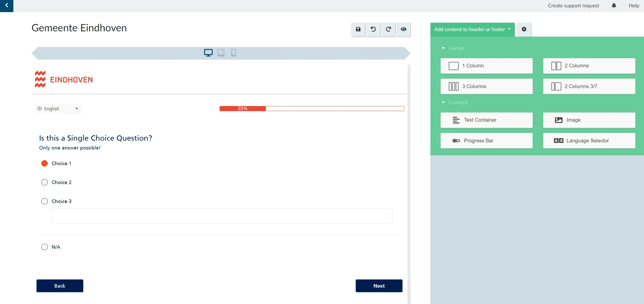Select the N/A radio option

[44, 247]
